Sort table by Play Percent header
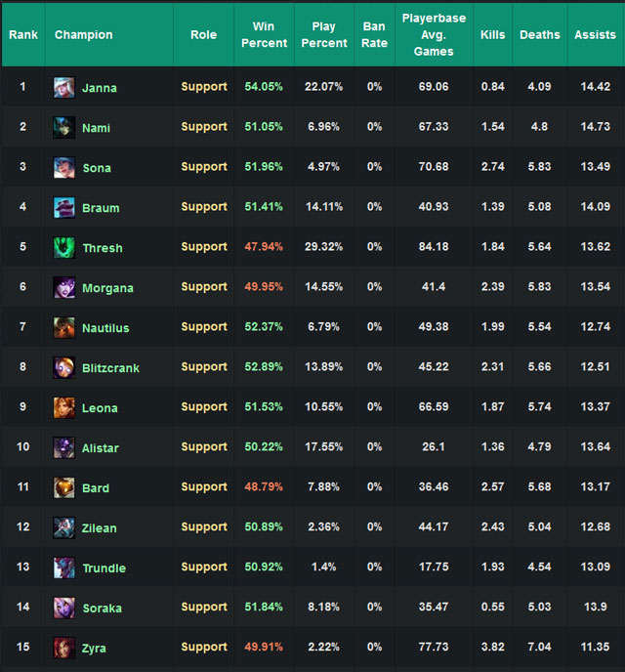 click(324, 35)
